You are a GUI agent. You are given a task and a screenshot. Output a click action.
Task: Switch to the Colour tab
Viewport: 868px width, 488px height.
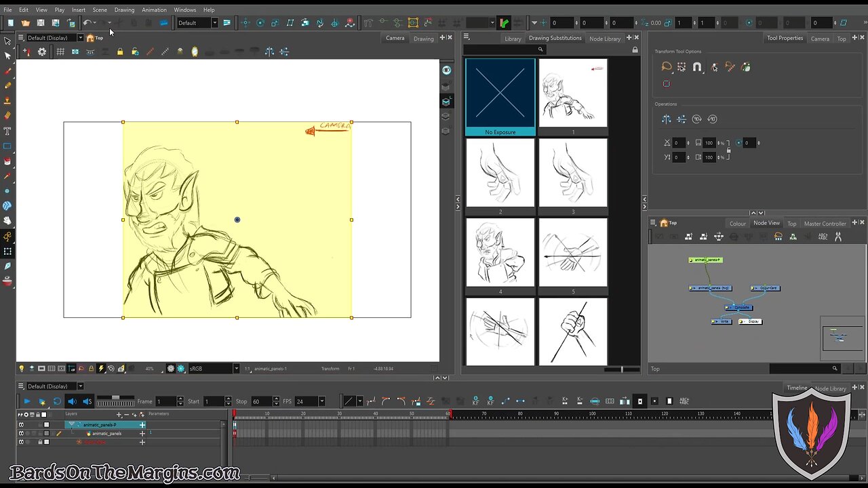coord(738,224)
